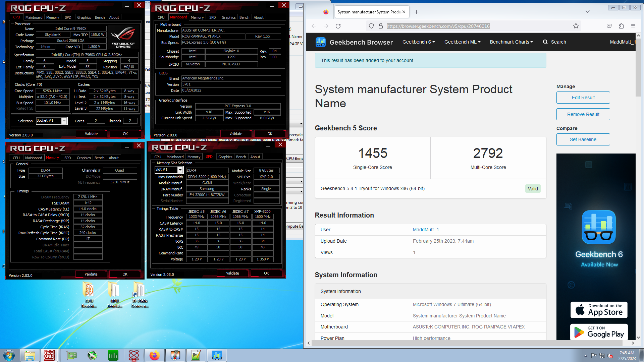The height and width of the screenshot is (362, 644).
Task: Click the horizontal scrollbar right arrow
Action: click(x=633, y=343)
